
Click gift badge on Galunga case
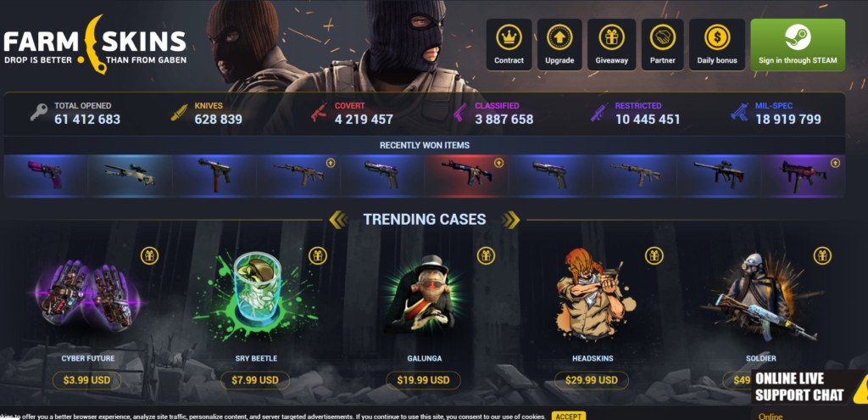[x=486, y=255]
